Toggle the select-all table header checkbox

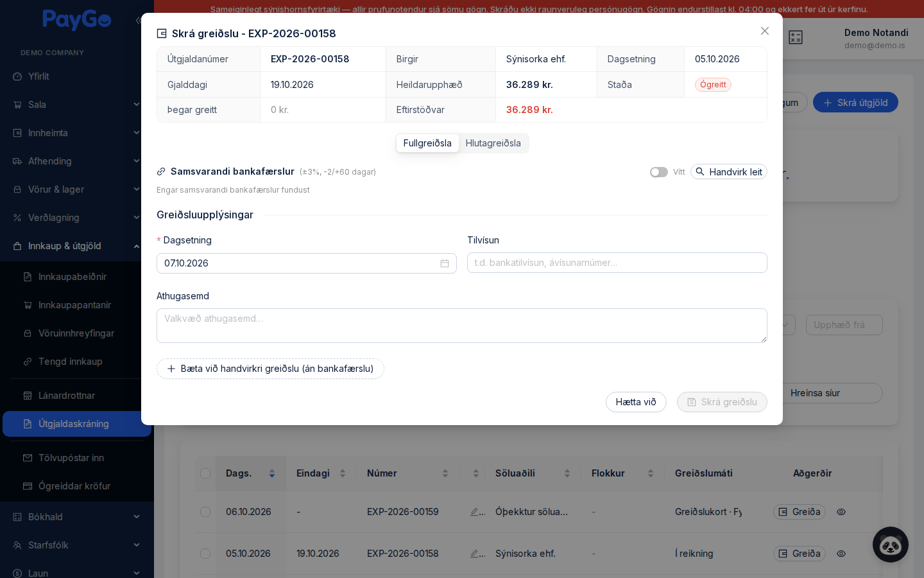205,473
